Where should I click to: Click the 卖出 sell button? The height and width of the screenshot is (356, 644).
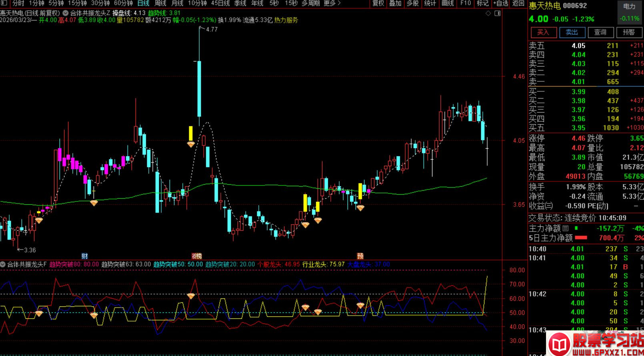pos(572,32)
